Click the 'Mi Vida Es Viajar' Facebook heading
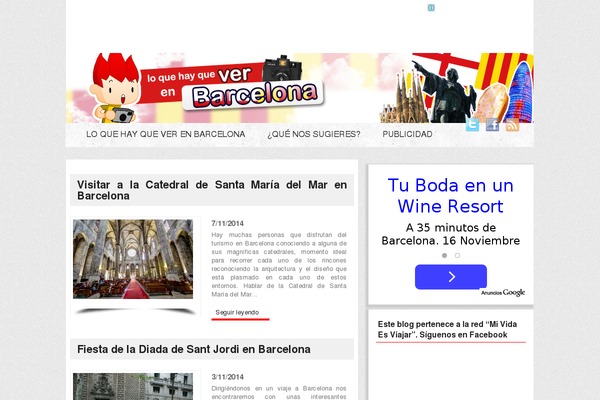The width and height of the screenshot is (600, 400). click(447, 329)
